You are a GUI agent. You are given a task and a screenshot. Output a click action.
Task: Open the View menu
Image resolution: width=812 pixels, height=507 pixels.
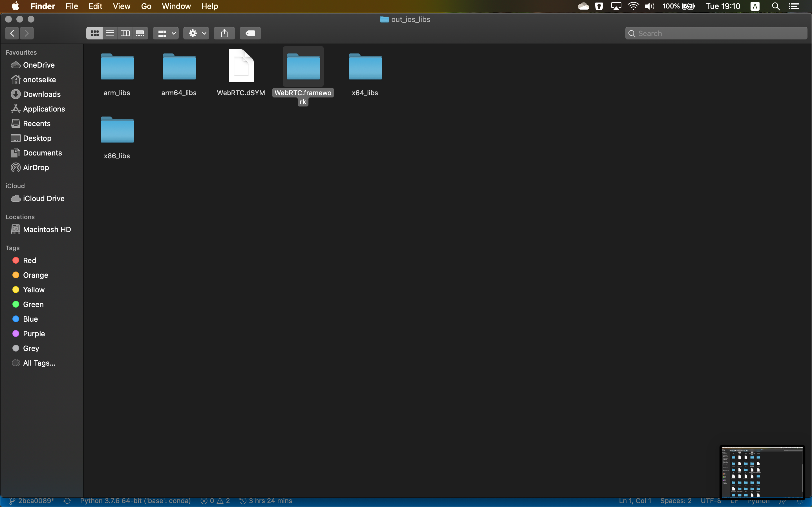tap(121, 6)
